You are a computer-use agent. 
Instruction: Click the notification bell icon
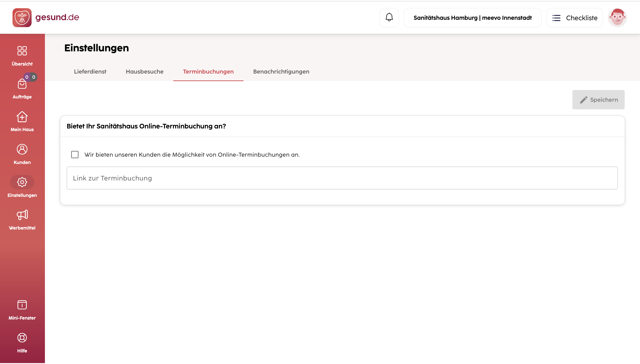coord(389,18)
